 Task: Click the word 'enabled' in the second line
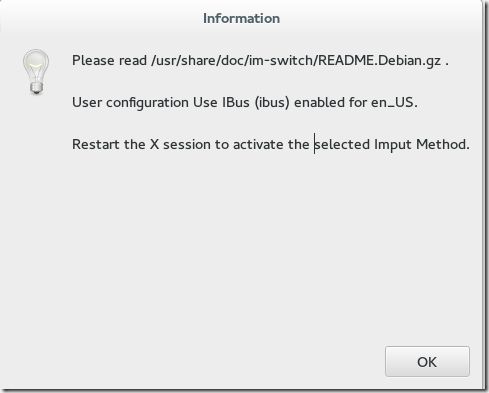[x=319, y=102]
